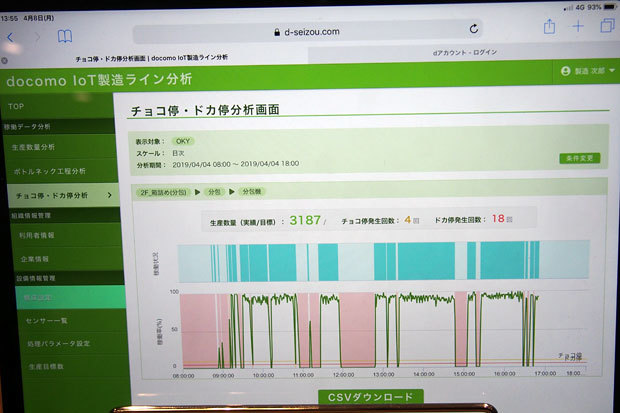Show all tabs overview icon
Viewport: 620px width, 413px height.
[607, 25]
